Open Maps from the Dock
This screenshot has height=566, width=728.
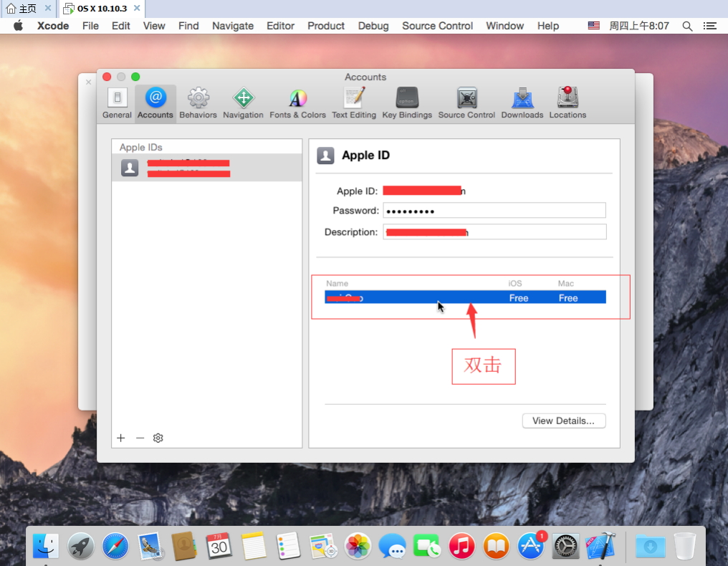coord(323,545)
